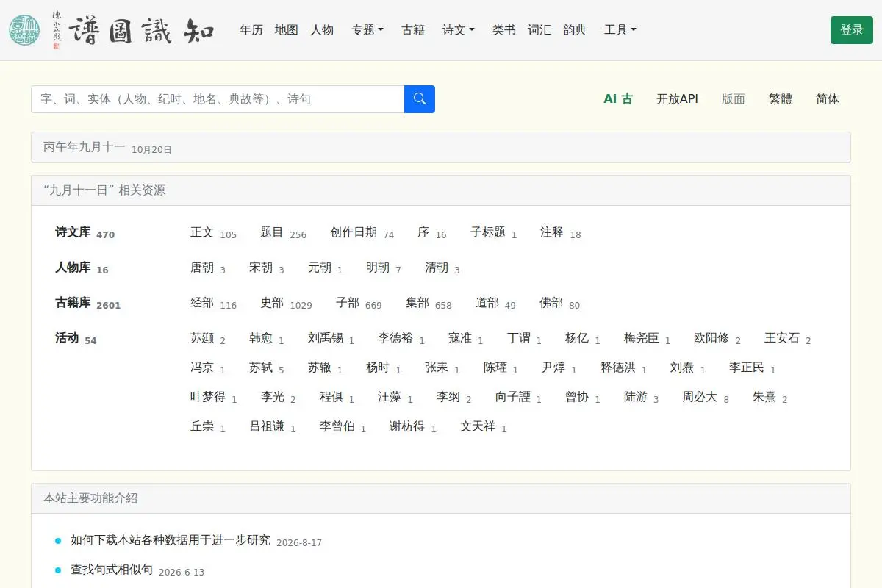Switch to 繁體 characters

(x=781, y=99)
